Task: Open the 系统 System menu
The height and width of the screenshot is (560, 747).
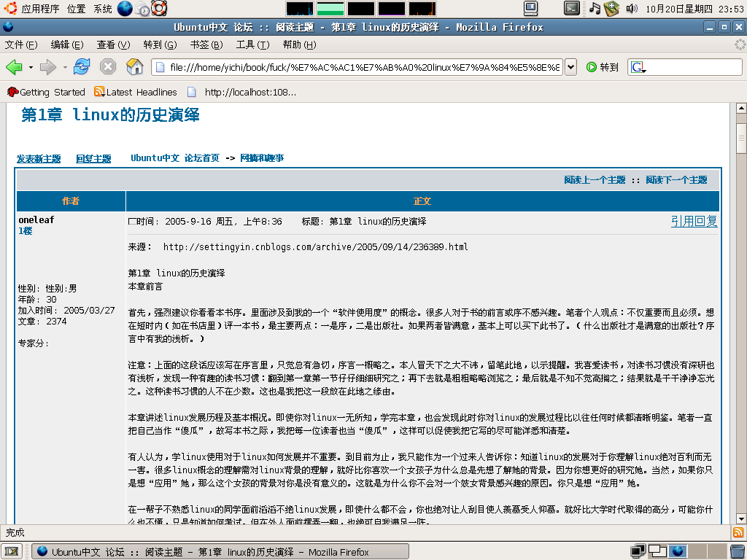Action: pyautogui.click(x=102, y=9)
